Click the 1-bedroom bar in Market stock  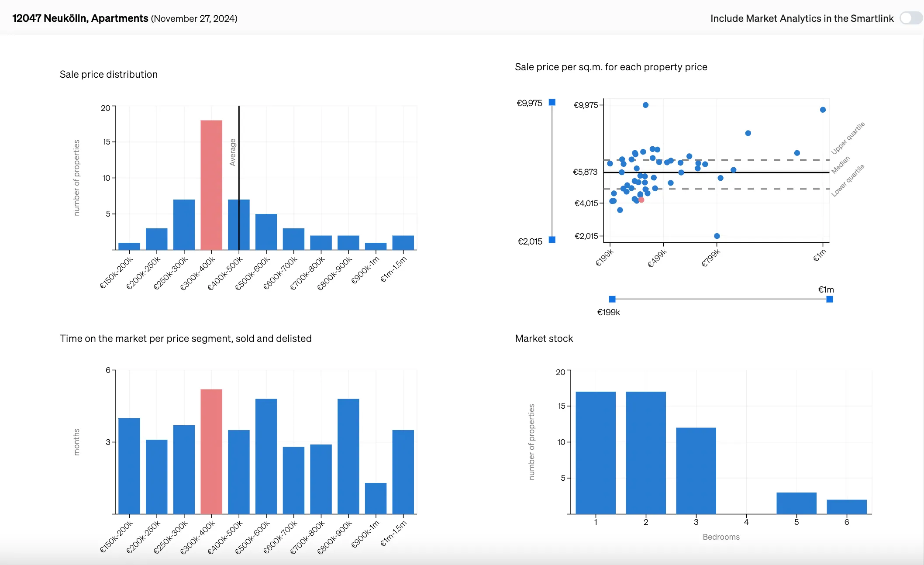(596, 453)
